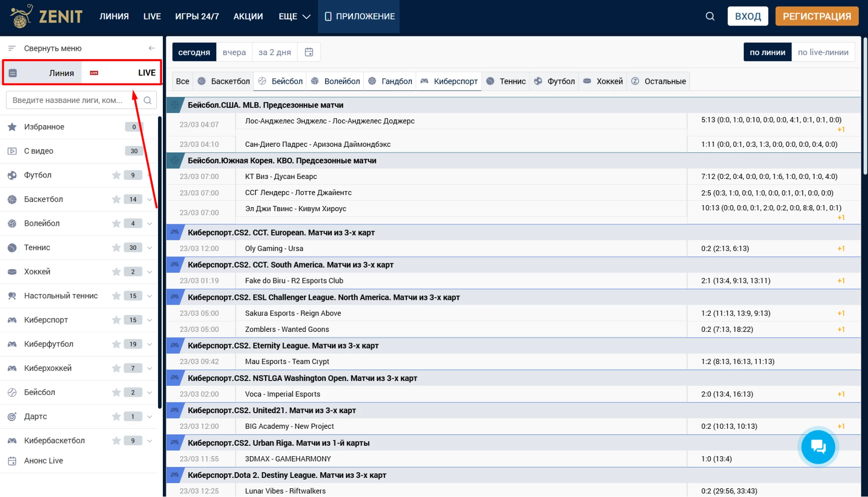Open АКЦИИ in the header
The width and height of the screenshot is (868, 497).
pos(248,17)
